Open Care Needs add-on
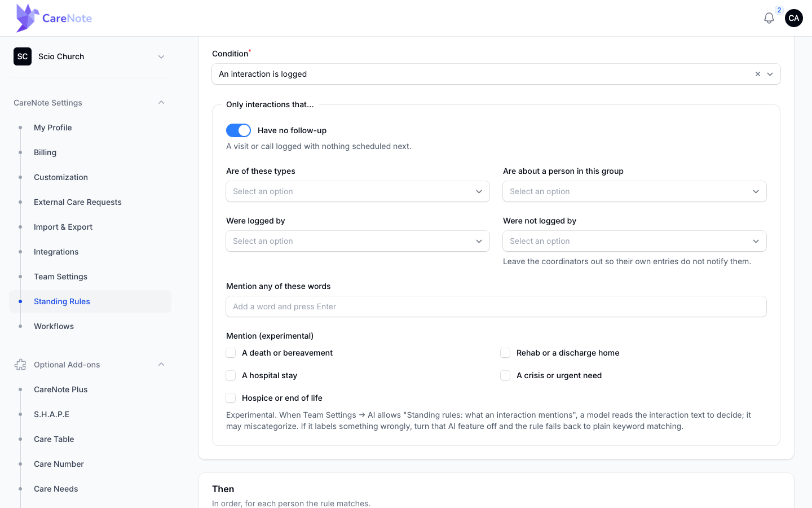 pyautogui.click(x=90, y=489)
